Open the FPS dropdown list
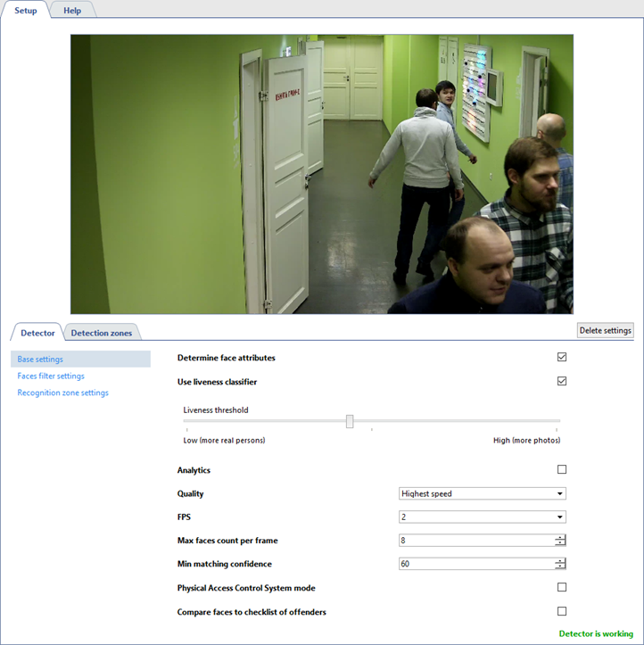Image resolution: width=644 pixels, height=645 pixels. point(482,517)
